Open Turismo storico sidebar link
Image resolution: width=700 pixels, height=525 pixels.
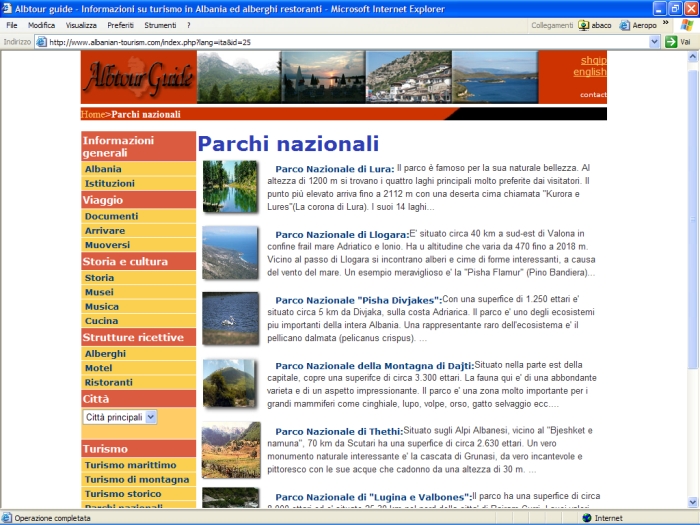(x=123, y=493)
